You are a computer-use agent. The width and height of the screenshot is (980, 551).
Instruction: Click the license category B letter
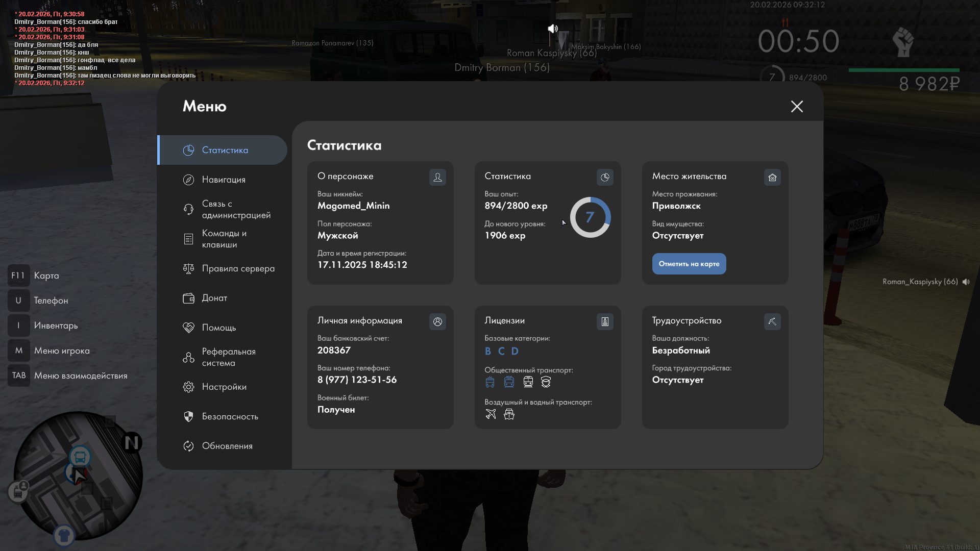tap(488, 351)
